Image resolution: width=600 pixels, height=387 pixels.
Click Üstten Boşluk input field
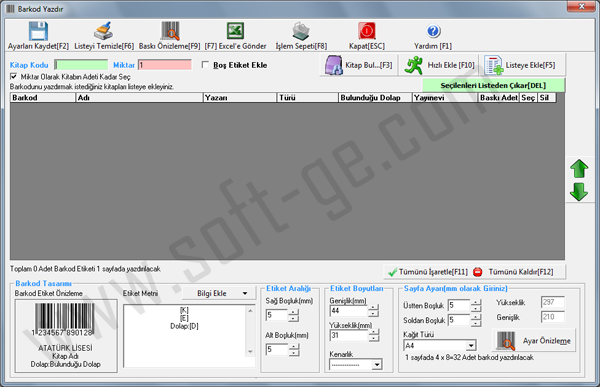[x=459, y=305]
